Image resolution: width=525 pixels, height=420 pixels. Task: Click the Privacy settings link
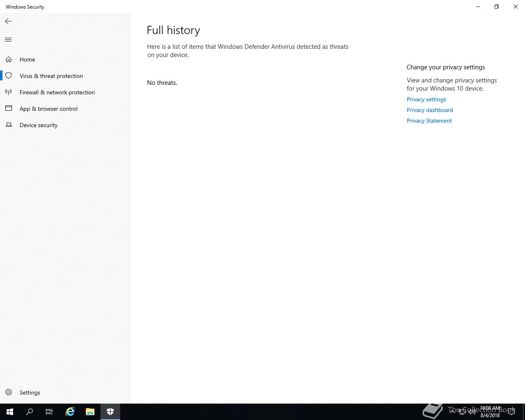426,99
